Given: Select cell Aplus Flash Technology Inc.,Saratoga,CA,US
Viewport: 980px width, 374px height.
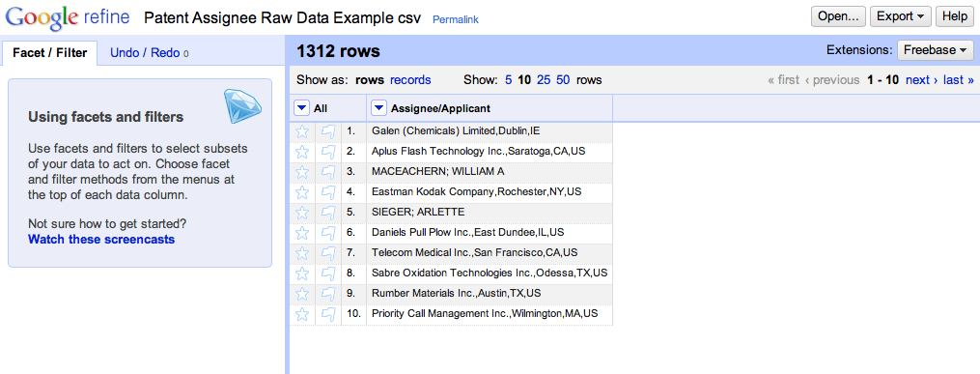Looking at the screenshot, I should 489,152.
